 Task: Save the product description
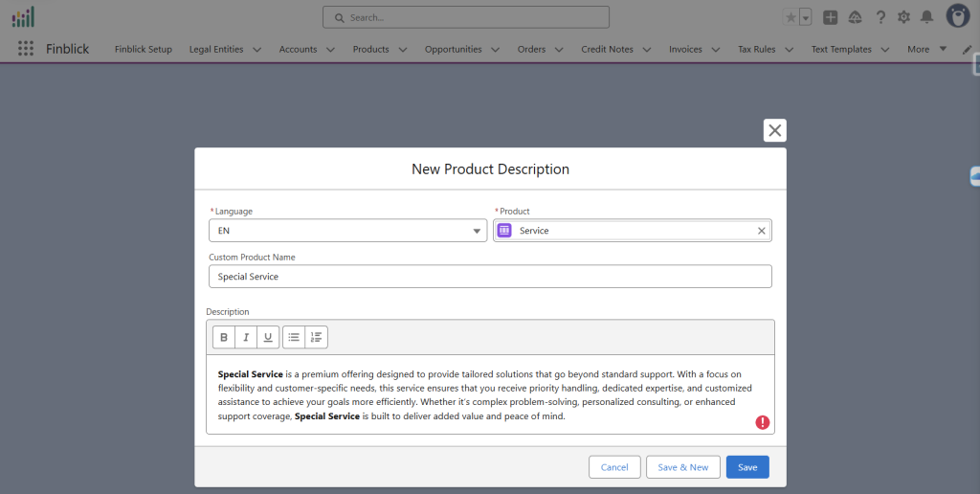[747, 467]
